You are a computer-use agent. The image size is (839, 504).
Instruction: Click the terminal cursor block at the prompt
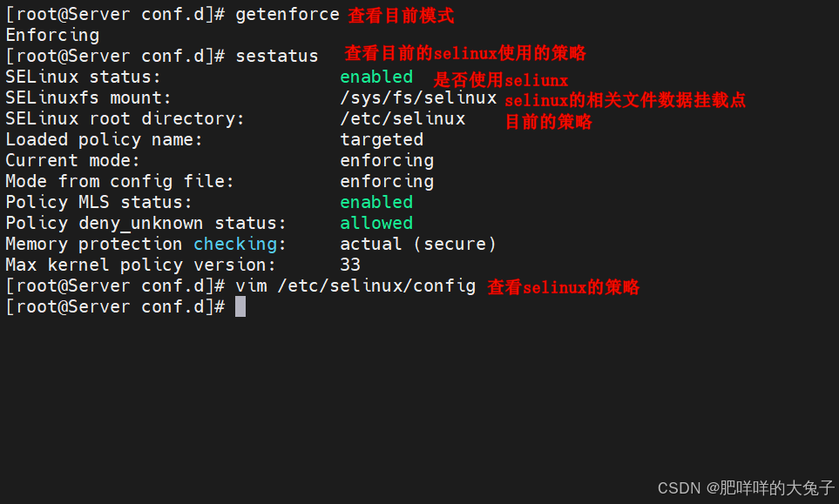pyautogui.click(x=240, y=306)
